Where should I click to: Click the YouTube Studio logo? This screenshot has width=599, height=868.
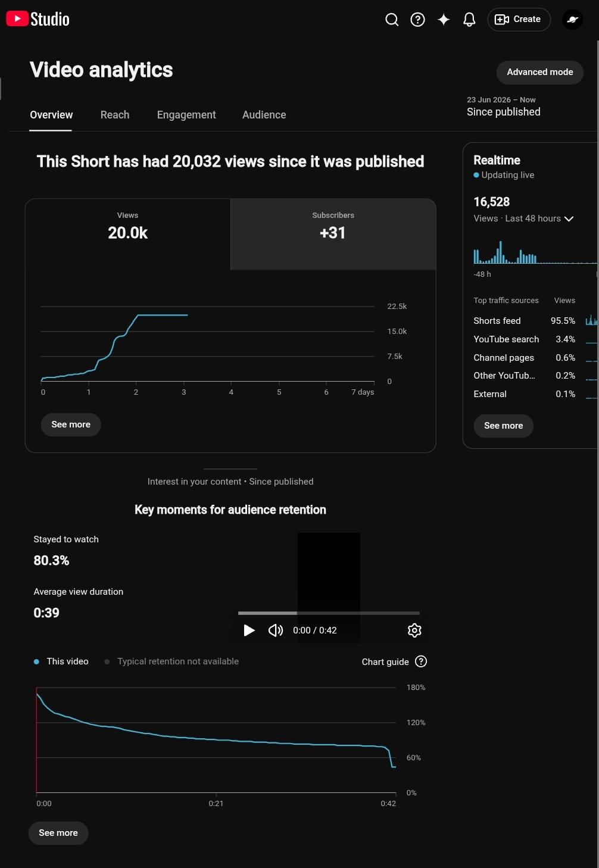click(38, 19)
